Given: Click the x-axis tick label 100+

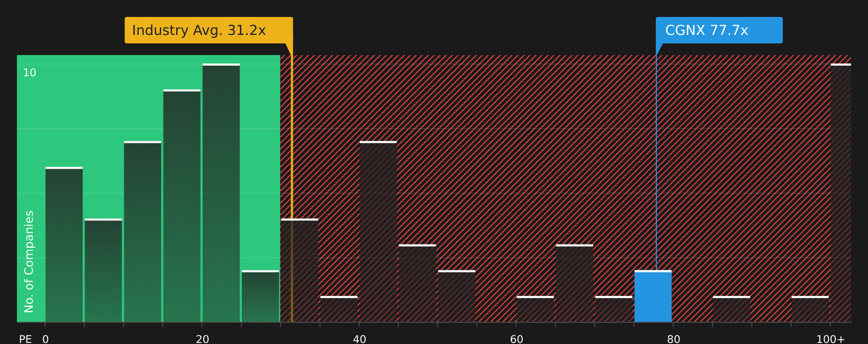Looking at the screenshot, I should tap(830, 339).
